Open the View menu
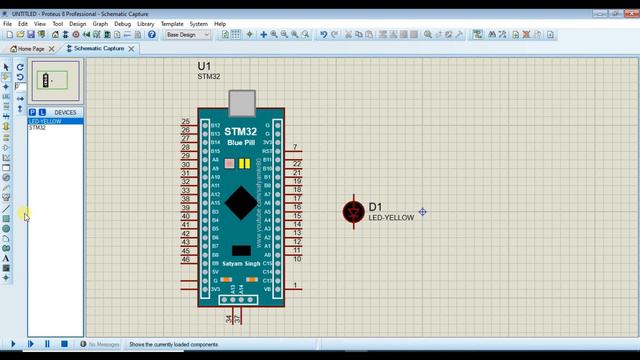 coord(40,24)
